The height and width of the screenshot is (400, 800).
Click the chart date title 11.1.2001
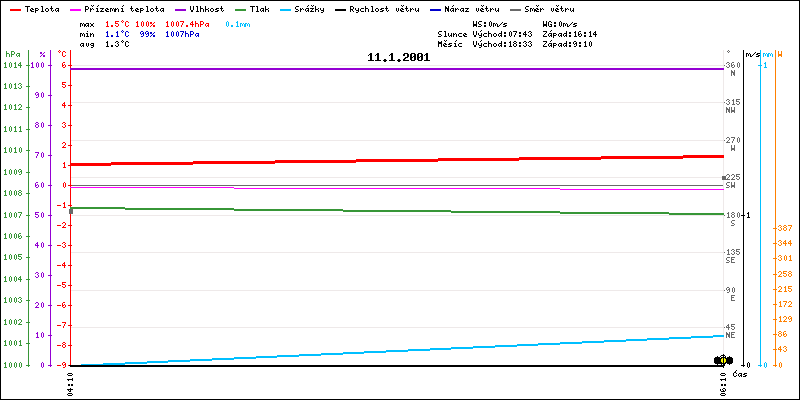click(x=399, y=58)
